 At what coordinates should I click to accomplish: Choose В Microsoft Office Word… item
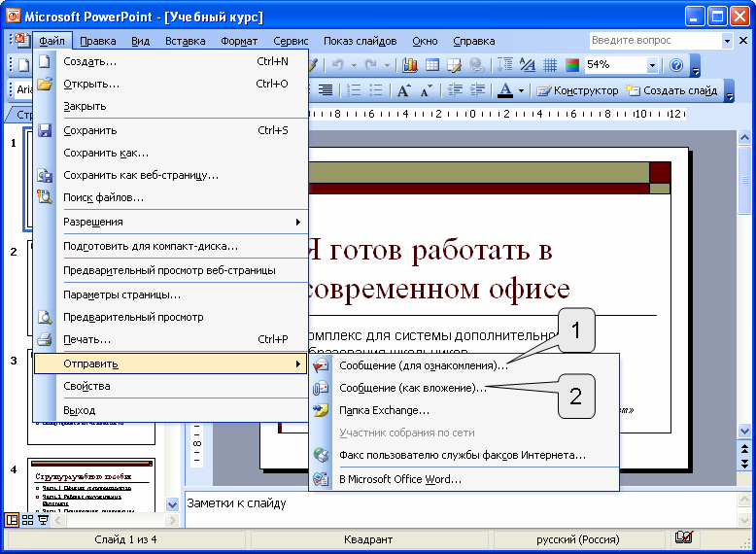(464, 479)
